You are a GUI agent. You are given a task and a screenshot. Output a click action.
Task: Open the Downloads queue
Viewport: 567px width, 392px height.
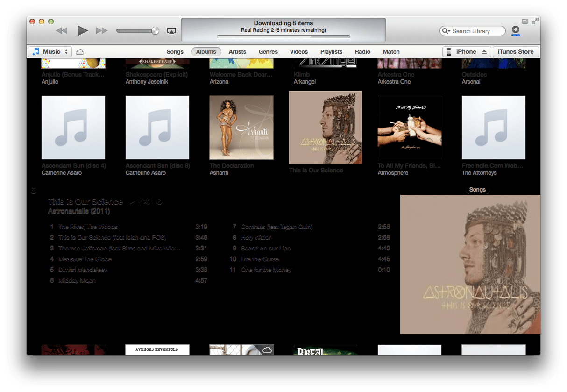pos(515,30)
